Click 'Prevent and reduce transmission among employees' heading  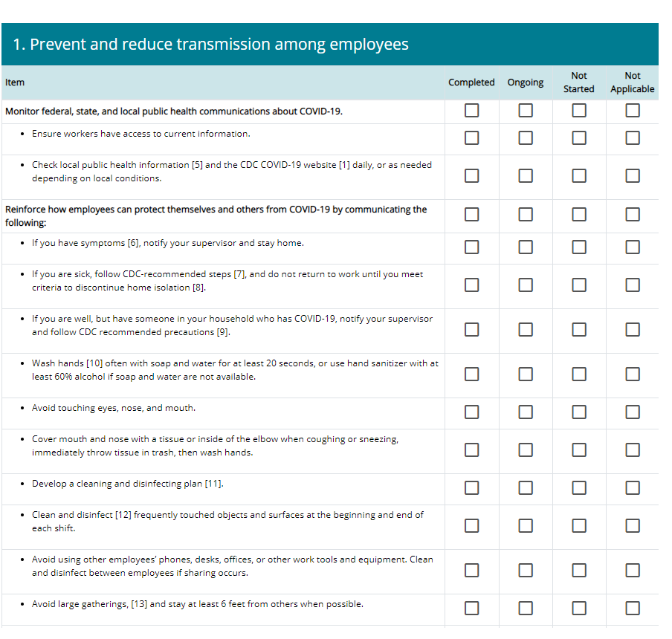tap(211, 45)
